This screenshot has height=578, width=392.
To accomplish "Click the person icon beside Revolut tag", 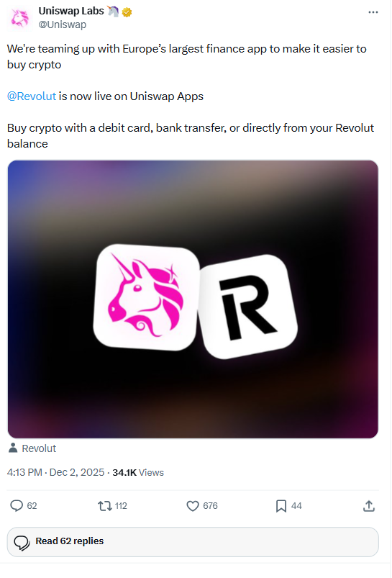I will click(13, 448).
